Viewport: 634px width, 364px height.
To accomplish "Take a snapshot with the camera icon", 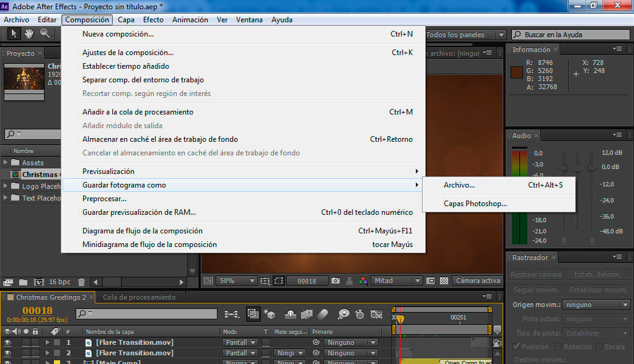I will (336, 280).
